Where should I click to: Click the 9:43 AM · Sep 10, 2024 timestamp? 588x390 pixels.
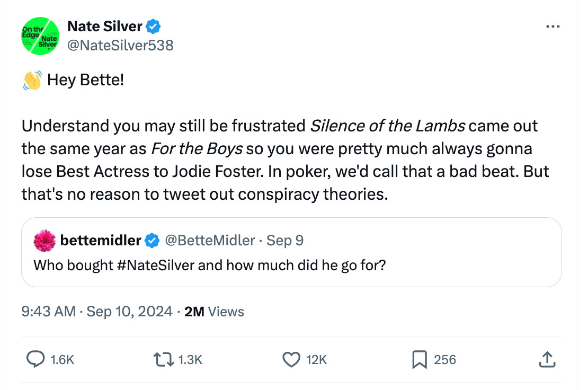tap(97, 312)
